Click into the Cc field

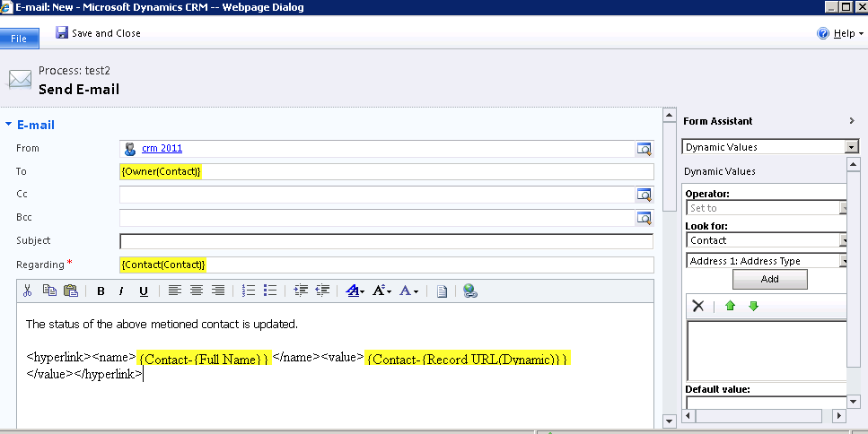(377, 194)
